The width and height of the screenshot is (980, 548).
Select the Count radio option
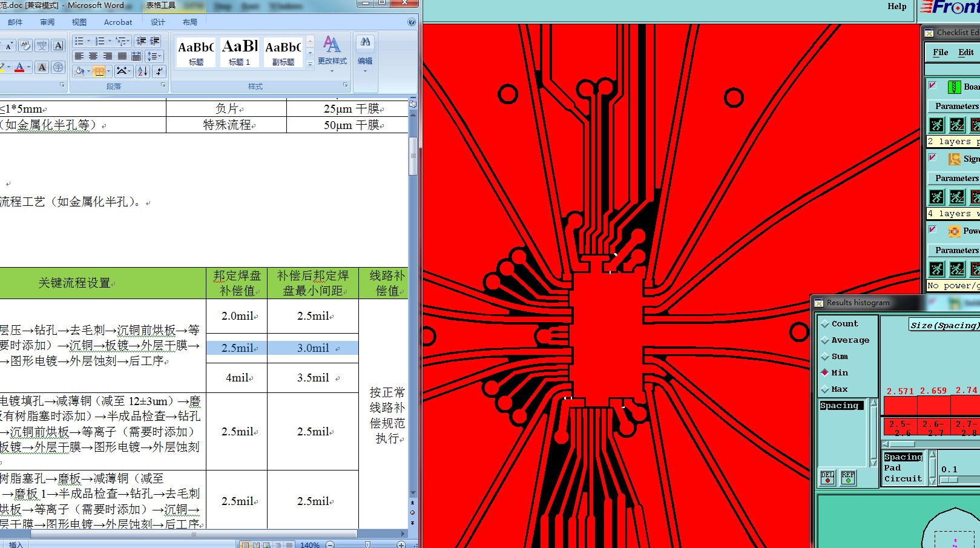tap(839, 324)
